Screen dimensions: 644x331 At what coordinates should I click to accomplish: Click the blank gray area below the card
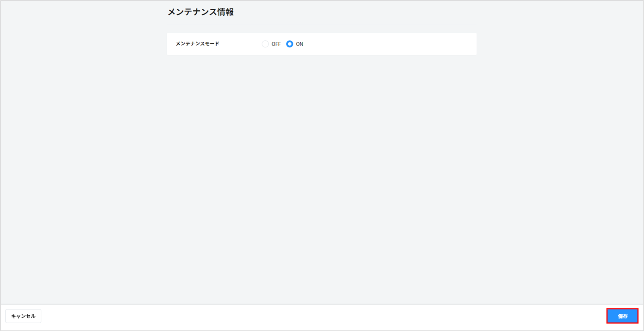point(321,161)
